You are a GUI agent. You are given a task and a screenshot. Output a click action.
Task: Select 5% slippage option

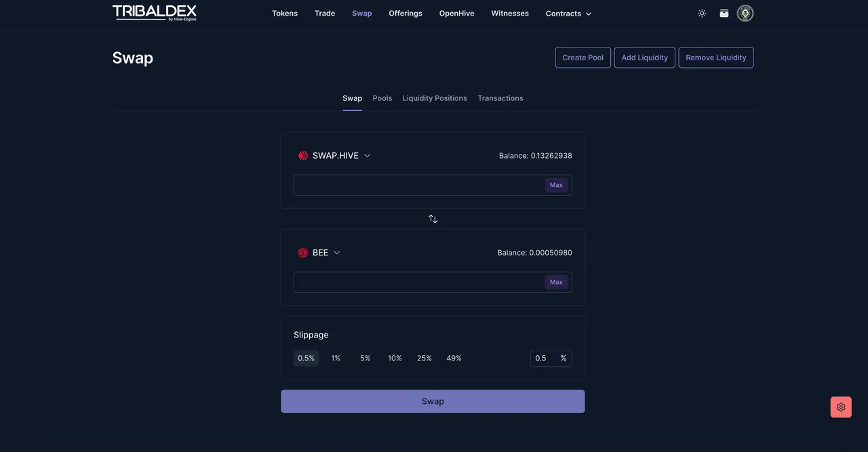click(x=366, y=358)
